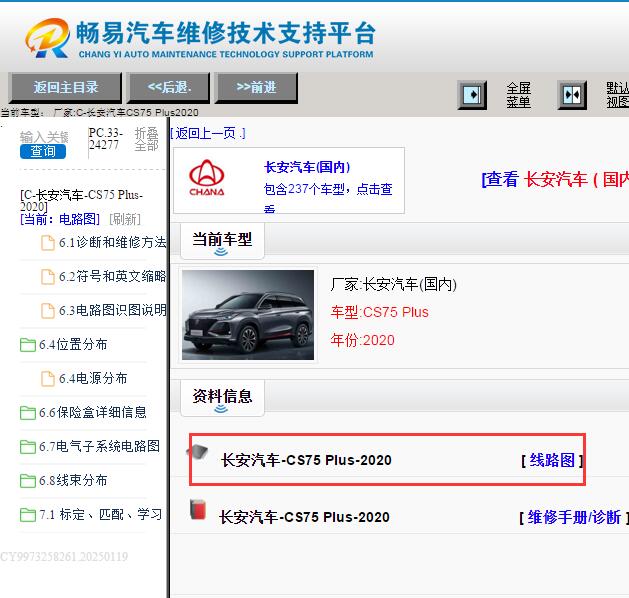Viewport: 629px width, 598px height.
Task: Open 长安汽车(国内) brand link
Action: 307,167
